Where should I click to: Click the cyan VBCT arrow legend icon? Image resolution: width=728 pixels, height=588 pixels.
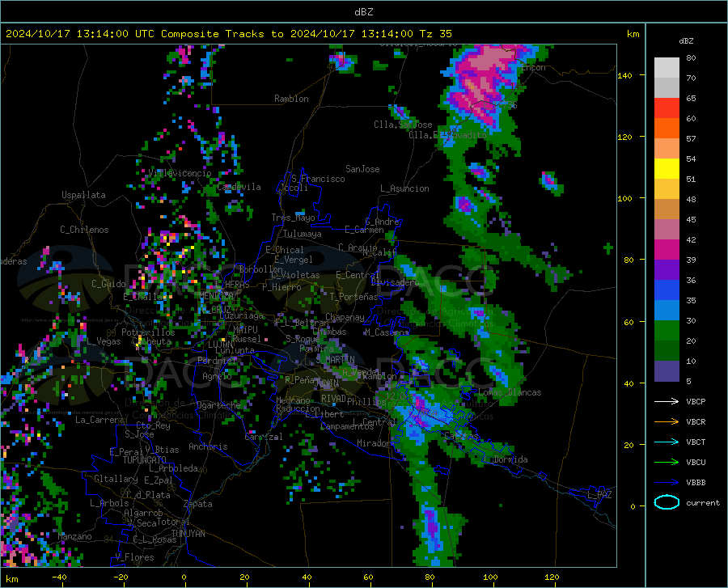pyautogui.click(x=667, y=442)
